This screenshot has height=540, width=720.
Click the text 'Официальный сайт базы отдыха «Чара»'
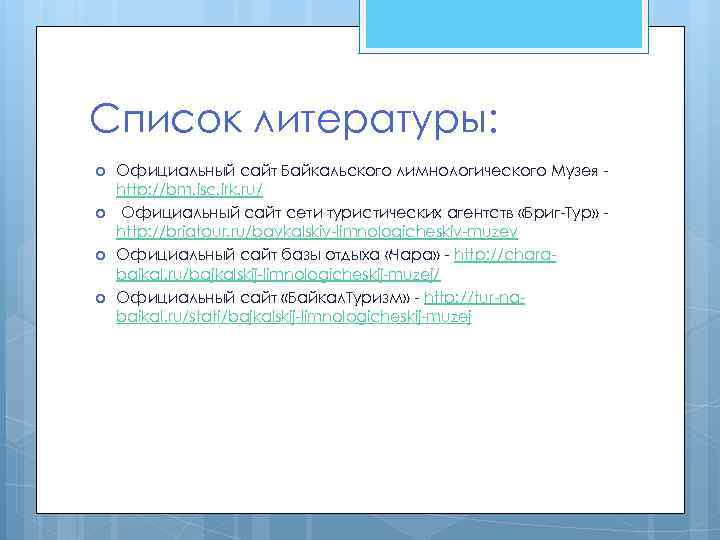click(277, 255)
